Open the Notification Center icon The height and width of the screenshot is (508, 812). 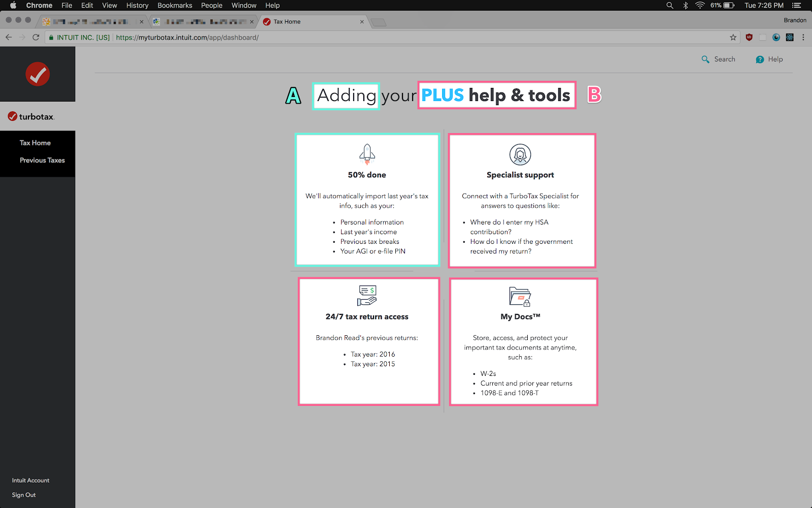point(796,5)
